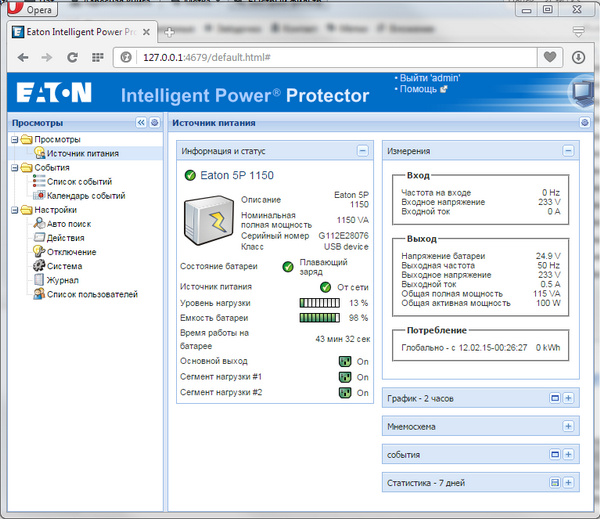Open Отключение settings item
This screenshot has width=600, height=519.
[71, 252]
